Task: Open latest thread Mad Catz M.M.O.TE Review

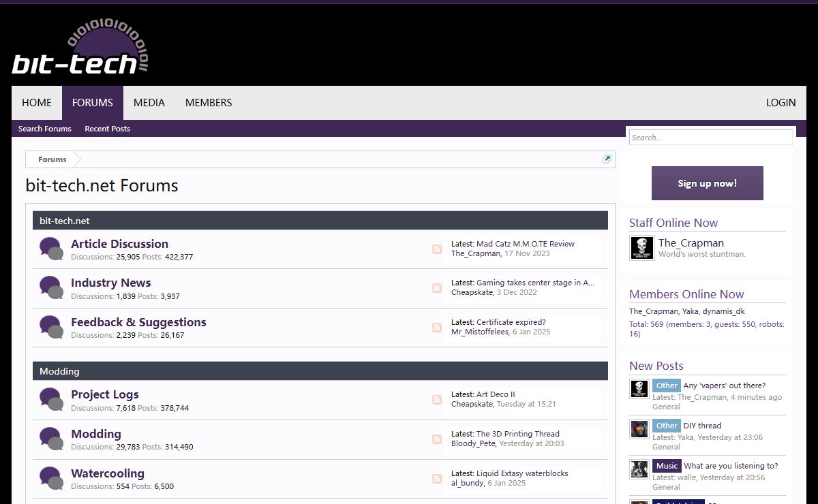Action: (x=526, y=244)
